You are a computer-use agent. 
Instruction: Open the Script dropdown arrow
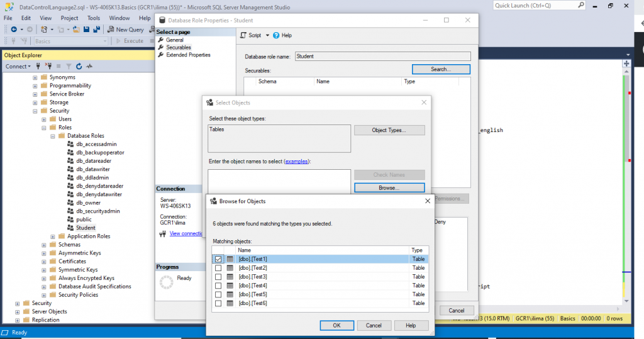tap(267, 35)
